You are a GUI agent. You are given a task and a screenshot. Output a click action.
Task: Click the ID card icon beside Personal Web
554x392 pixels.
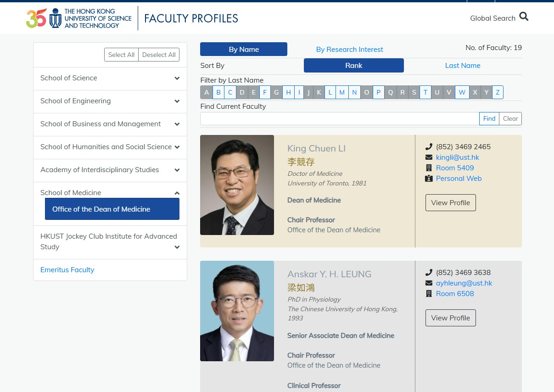point(429,179)
